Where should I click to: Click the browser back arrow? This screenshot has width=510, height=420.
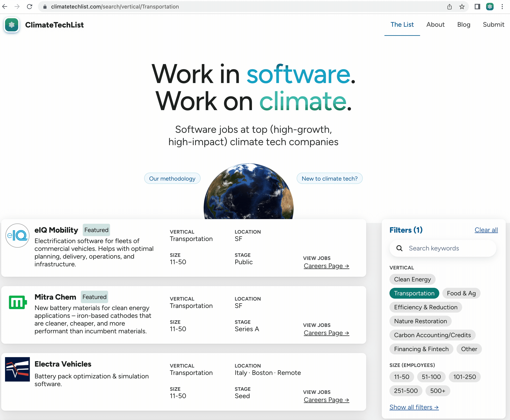(x=5, y=7)
